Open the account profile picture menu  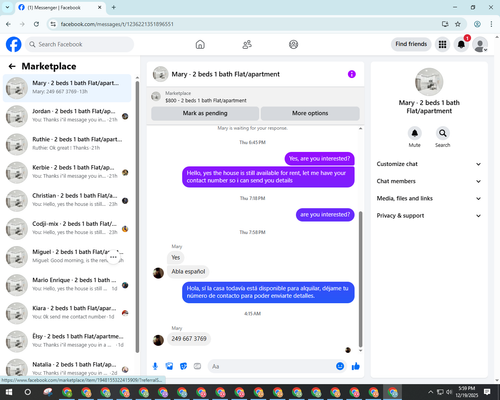click(x=480, y=45)
